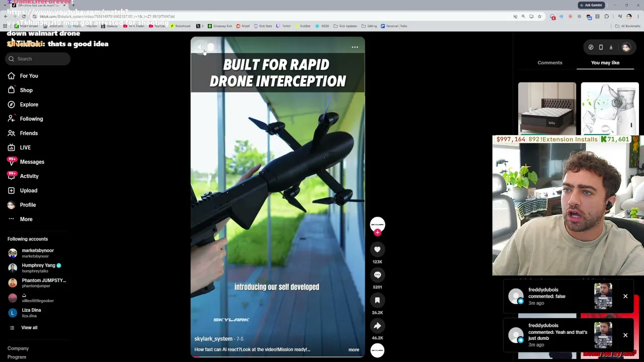Image resolution: width=644 pixels, height=362 pixels.
Task: Click the Messages icon with 99+ badge
Action: [11, 162]
